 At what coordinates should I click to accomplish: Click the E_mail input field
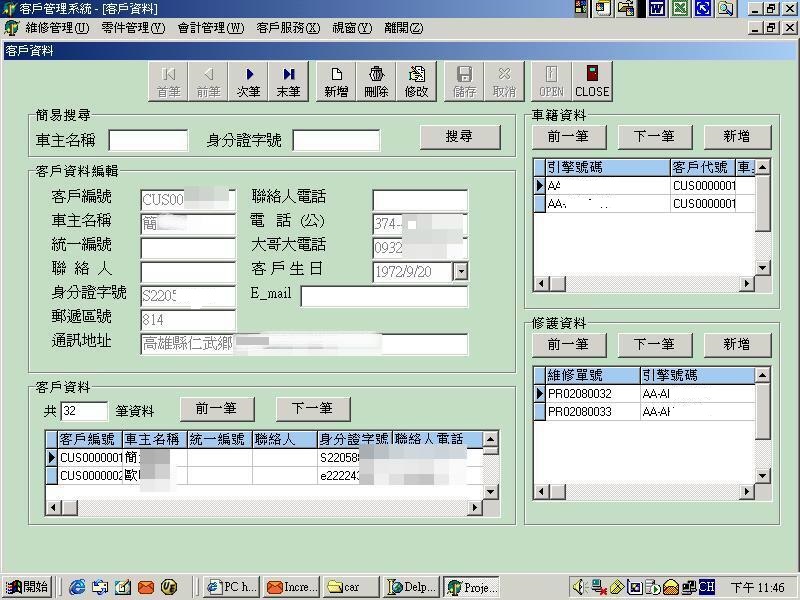(384, 296)
